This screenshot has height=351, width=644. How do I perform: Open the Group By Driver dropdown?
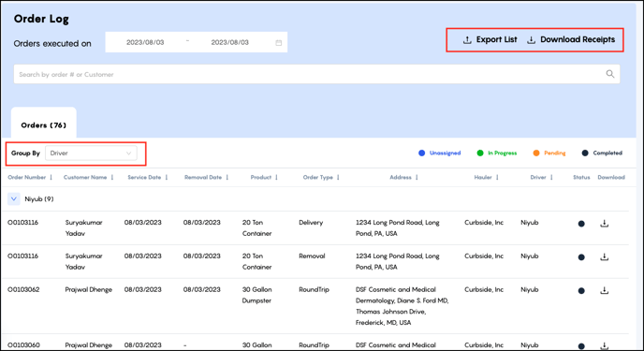pyautogui.click(x=91, y=154)
